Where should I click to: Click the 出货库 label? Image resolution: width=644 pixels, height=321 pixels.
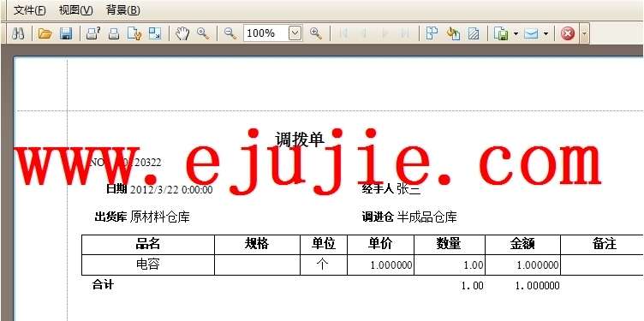click(110, 217)
